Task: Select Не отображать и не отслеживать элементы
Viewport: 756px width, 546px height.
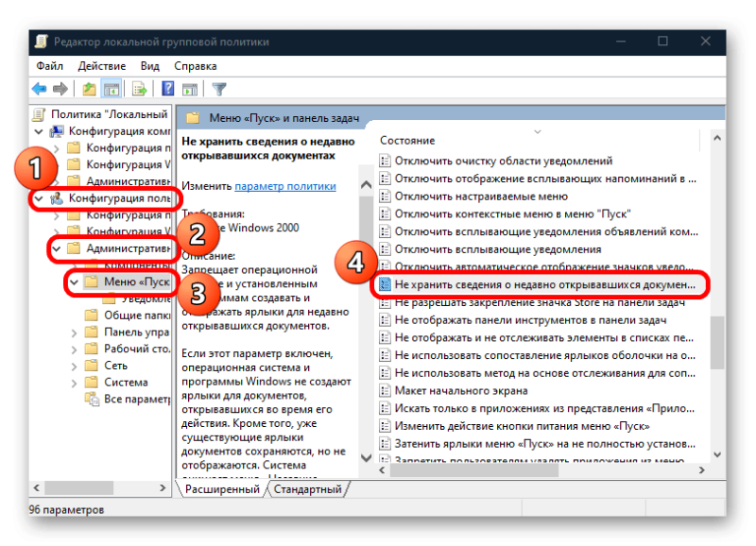Action: tap(544, 337)
